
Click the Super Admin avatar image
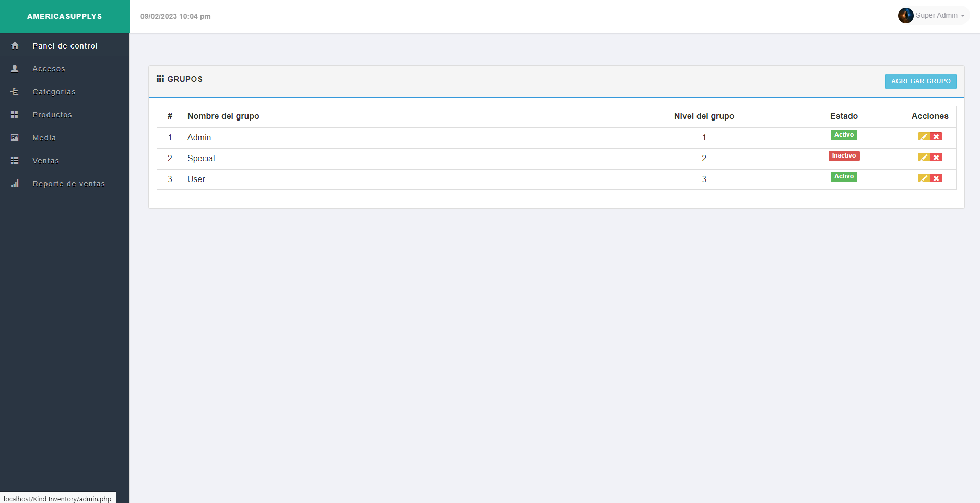(905, 16)
